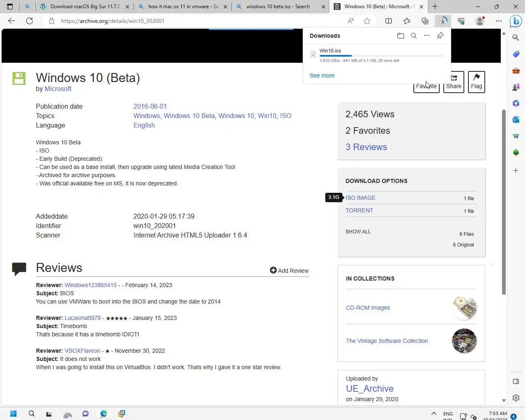Image resolution: width=525 pixels, height=420 pixels.
Task: Pin the Downloads panel
Action: coord(440,36)
